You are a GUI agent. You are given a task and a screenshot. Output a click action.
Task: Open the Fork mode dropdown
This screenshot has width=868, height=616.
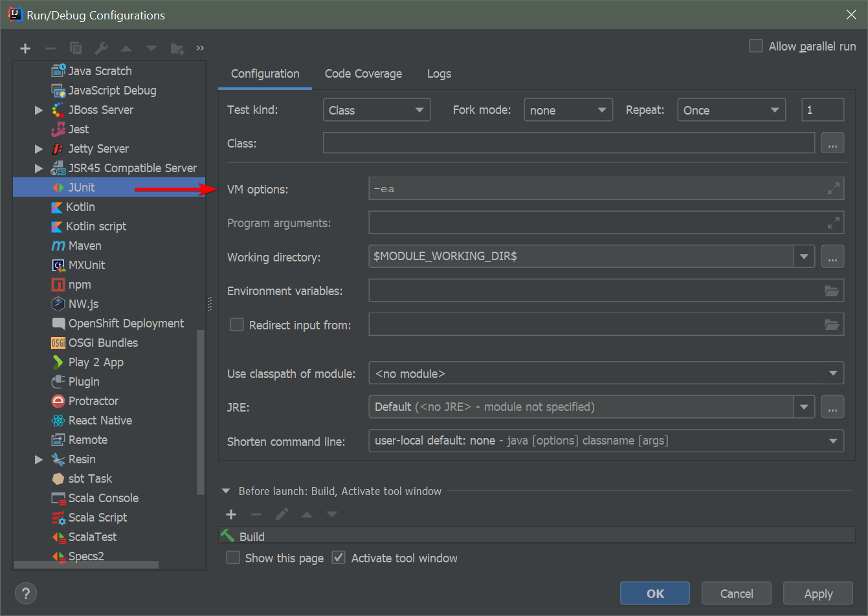(568, 110)
